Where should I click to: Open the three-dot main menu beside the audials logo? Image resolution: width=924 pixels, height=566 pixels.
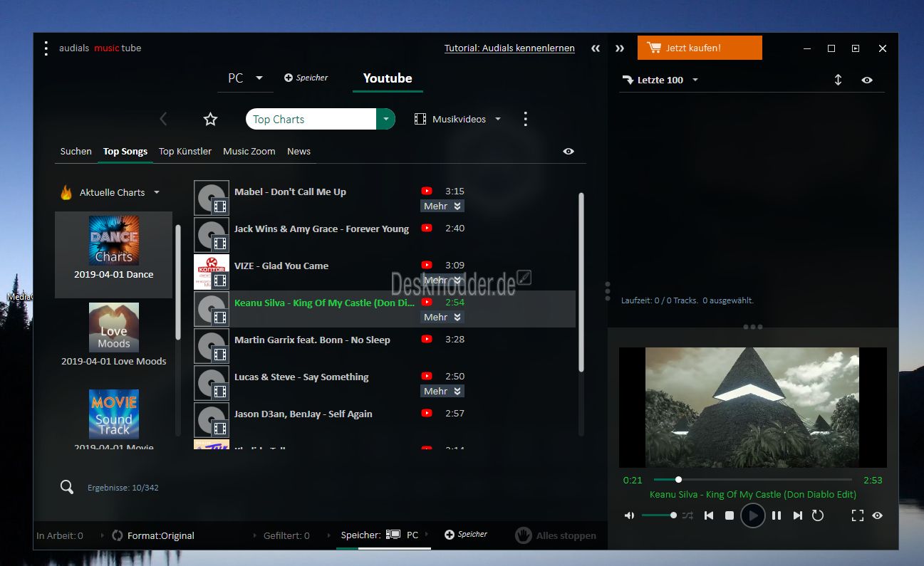[46, 48]
